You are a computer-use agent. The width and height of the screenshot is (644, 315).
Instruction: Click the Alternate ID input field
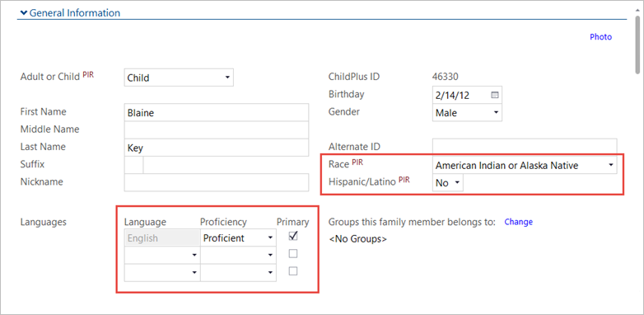pyautogui.click(x=525, y=148)
